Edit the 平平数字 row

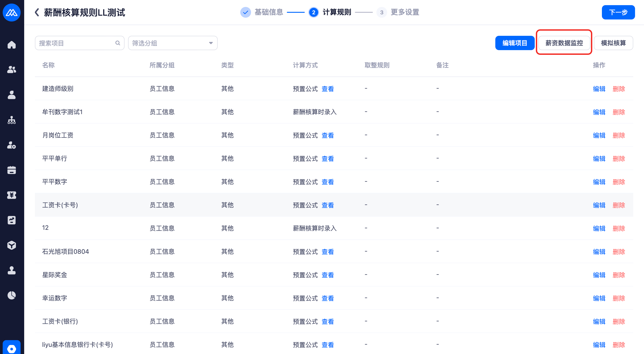click(x=599, y=182)
